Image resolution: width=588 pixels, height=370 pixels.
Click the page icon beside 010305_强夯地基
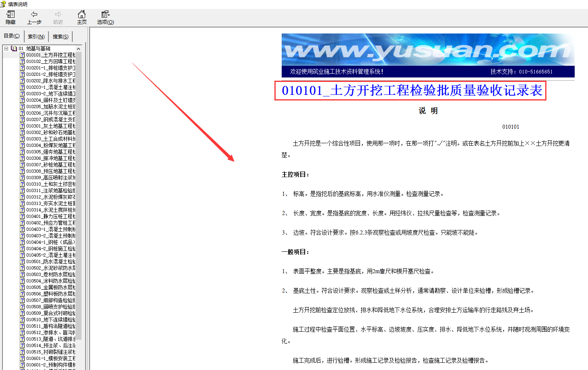pos(22,152)
